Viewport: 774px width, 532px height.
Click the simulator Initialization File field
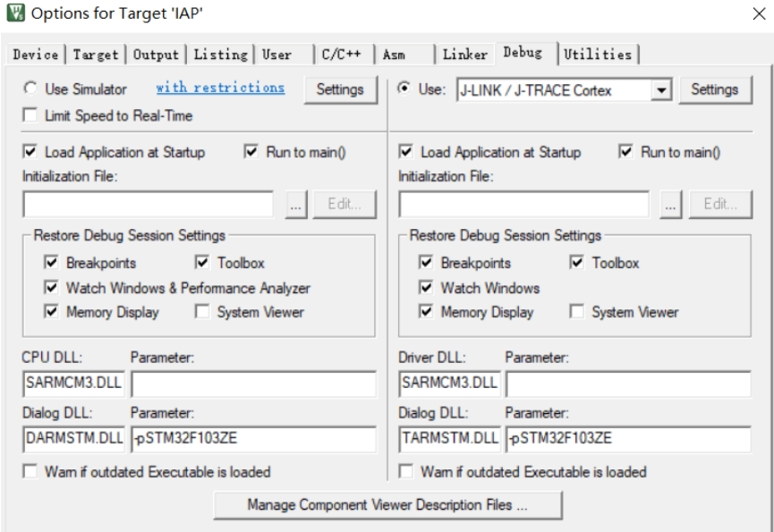pos(148,205)
